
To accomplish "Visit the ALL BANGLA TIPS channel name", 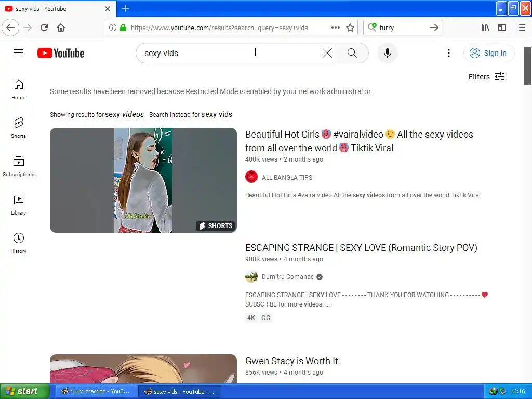I will click(287, 178).
